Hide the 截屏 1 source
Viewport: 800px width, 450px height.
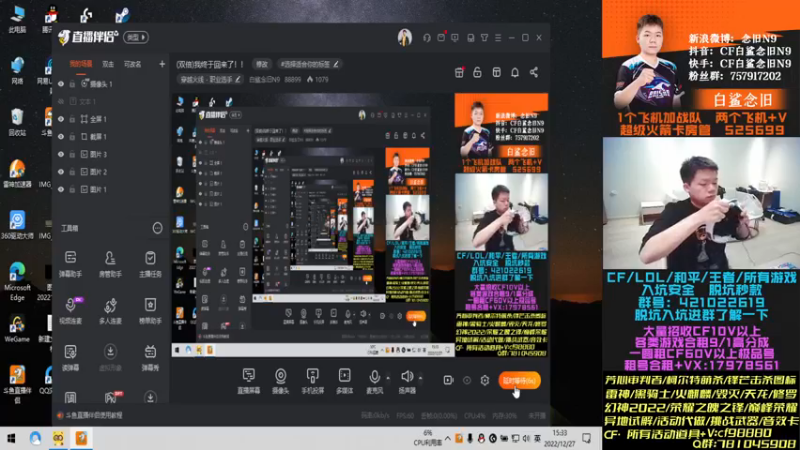tap(61, 137)
